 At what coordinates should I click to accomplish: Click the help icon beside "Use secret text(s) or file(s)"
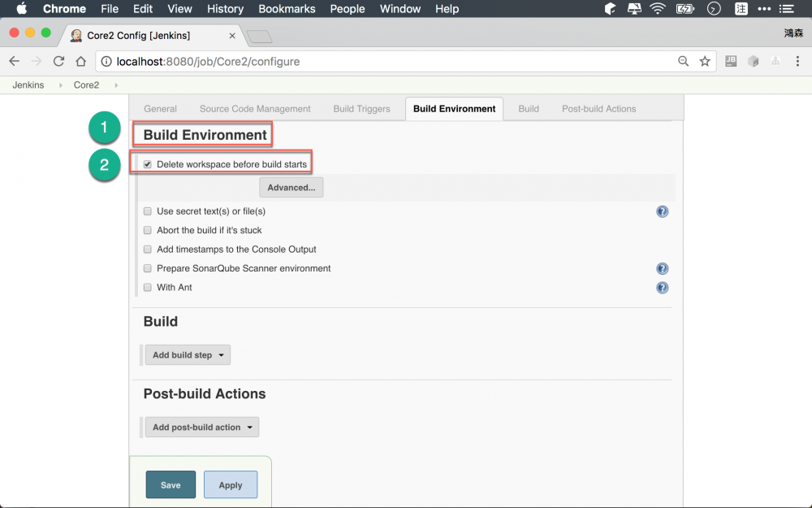point(663,211)
